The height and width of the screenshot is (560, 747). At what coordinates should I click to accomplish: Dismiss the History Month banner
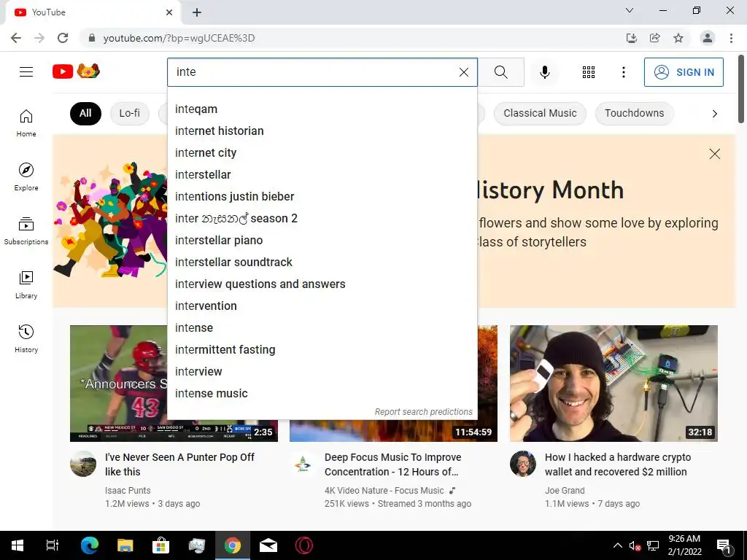click(714, 154)
